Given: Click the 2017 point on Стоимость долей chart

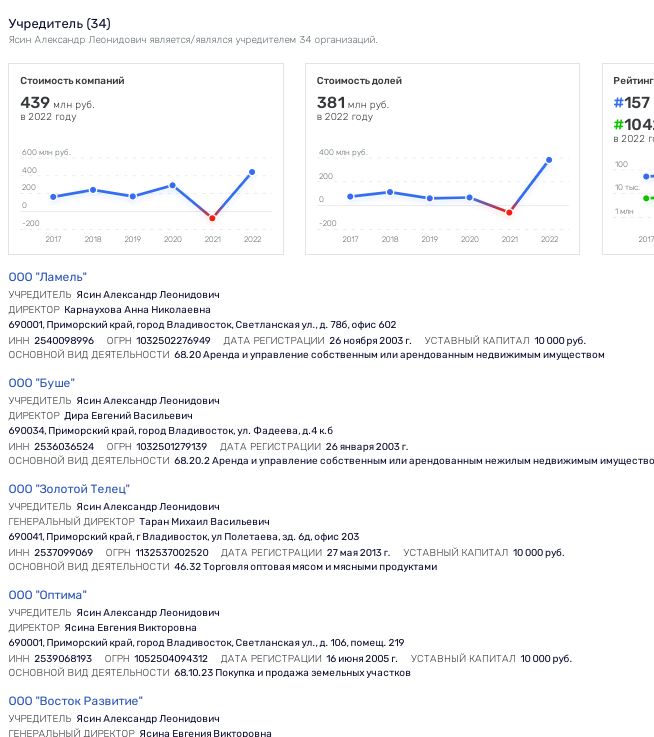Looking at the screenshot, I should coord(350,196).
